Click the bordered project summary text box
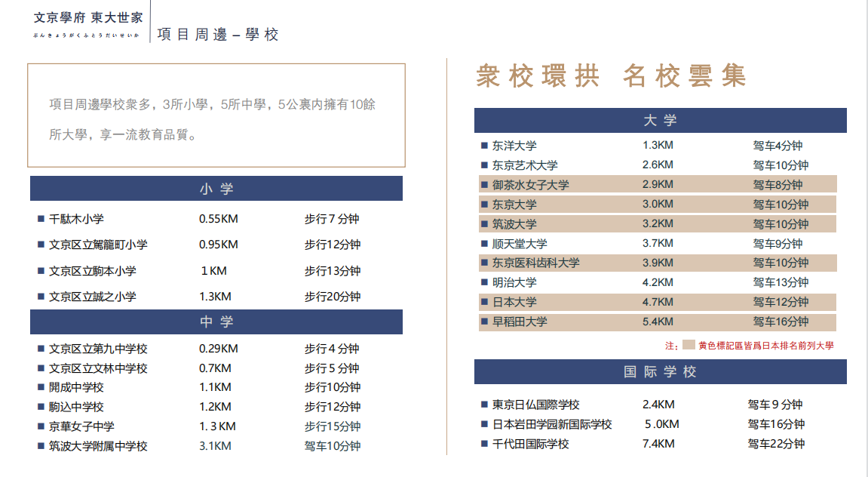The width and height of the screenshot is (868, 477). pos(216,115)
